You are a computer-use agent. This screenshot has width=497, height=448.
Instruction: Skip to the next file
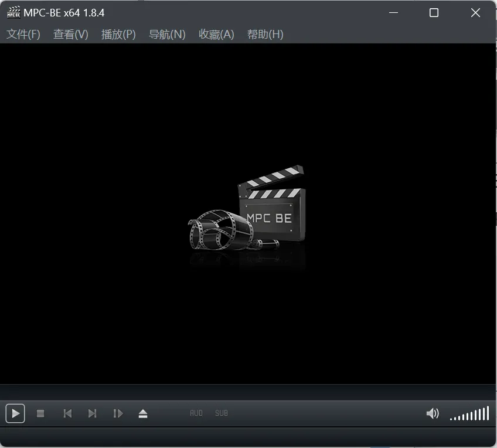(x=92, y=413)
